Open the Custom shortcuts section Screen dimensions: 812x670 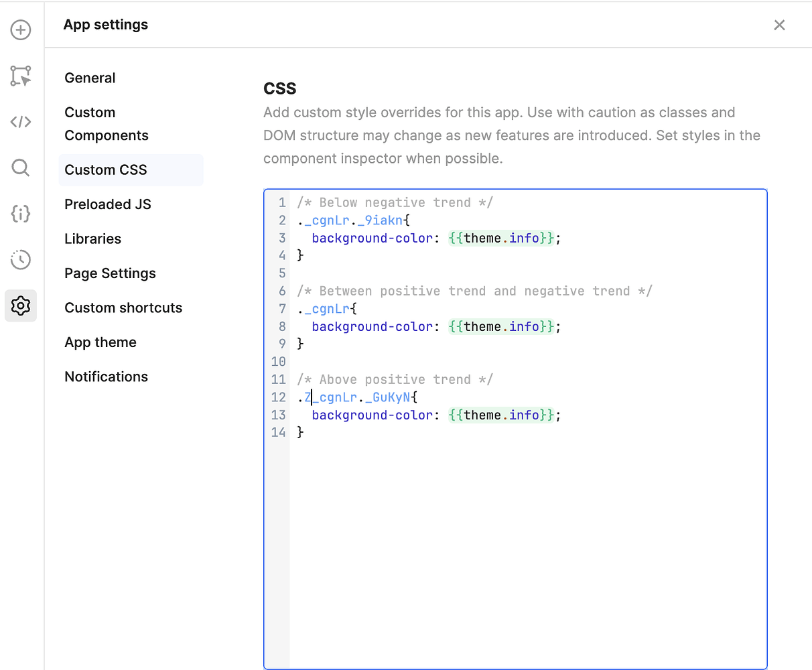point(123,308)
